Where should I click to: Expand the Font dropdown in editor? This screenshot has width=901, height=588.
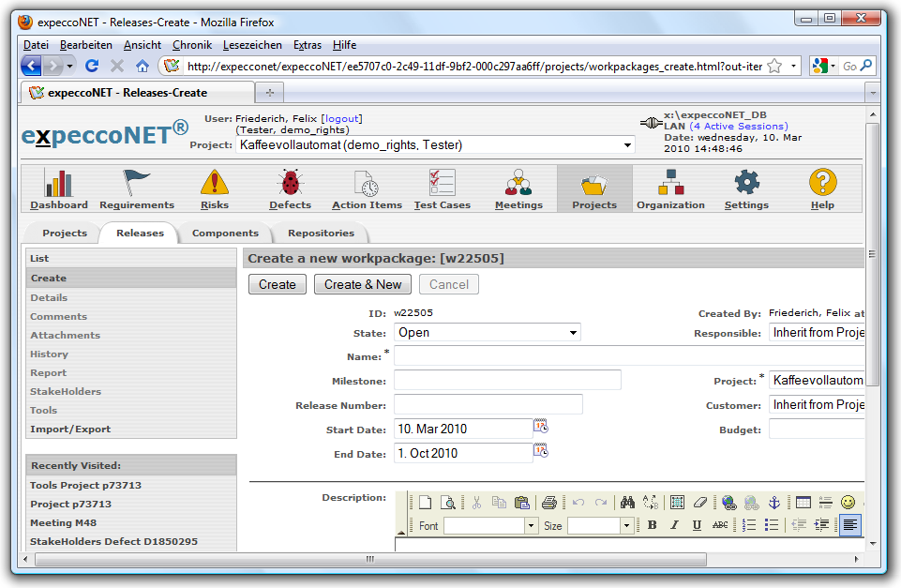(x=531, y=526)
